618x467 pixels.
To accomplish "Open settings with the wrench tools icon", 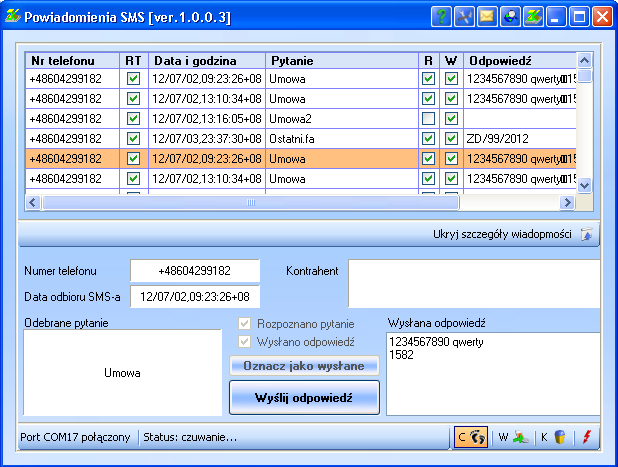I will [x=464, y=16].
